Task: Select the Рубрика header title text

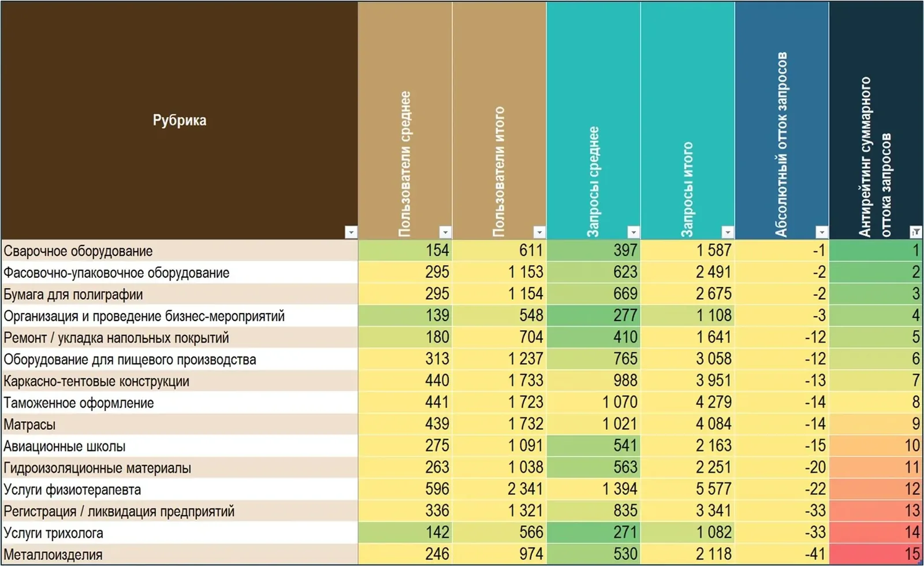Action: [180, 120]
